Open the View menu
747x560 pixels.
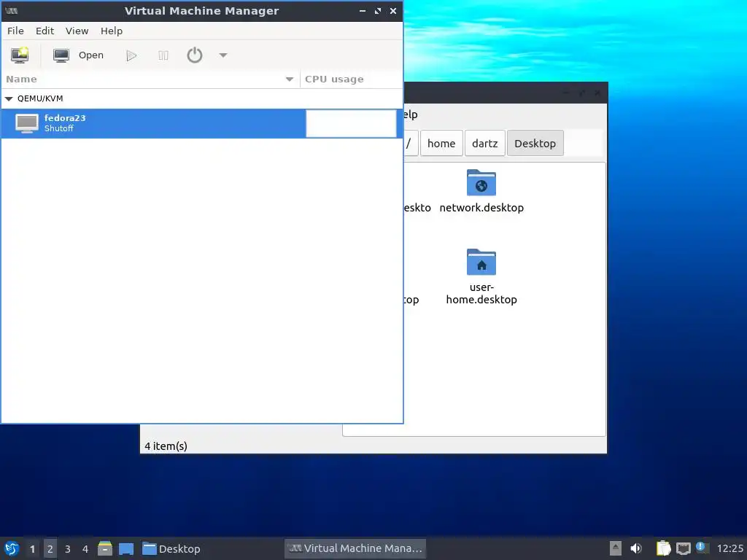pos(77,31)
